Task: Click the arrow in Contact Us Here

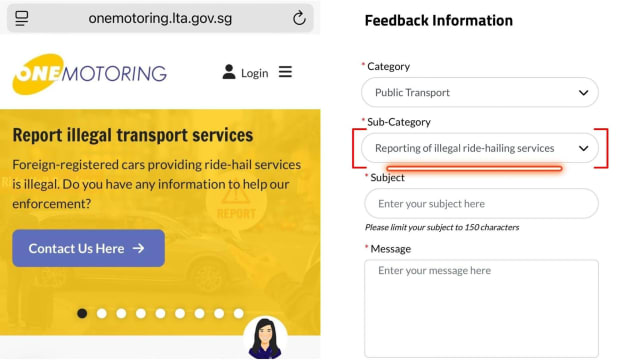Action: coord(139,248)
